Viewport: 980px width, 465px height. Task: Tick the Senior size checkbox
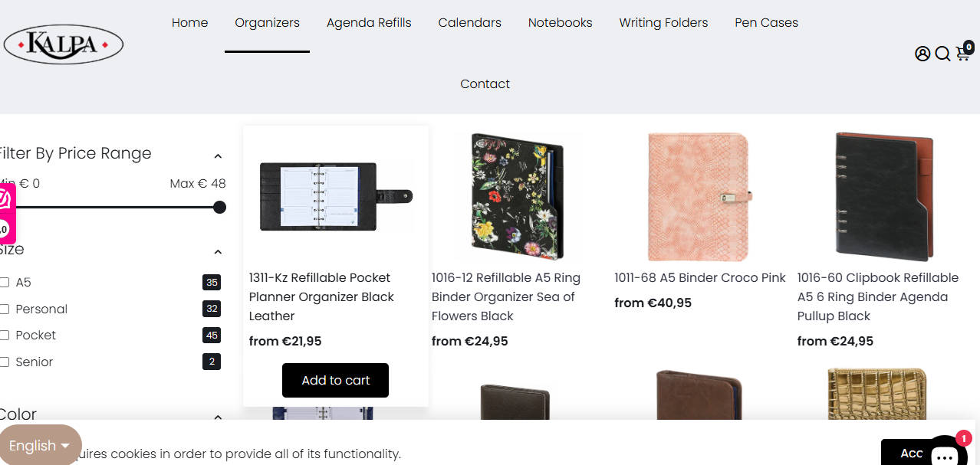tap(5, 362)
